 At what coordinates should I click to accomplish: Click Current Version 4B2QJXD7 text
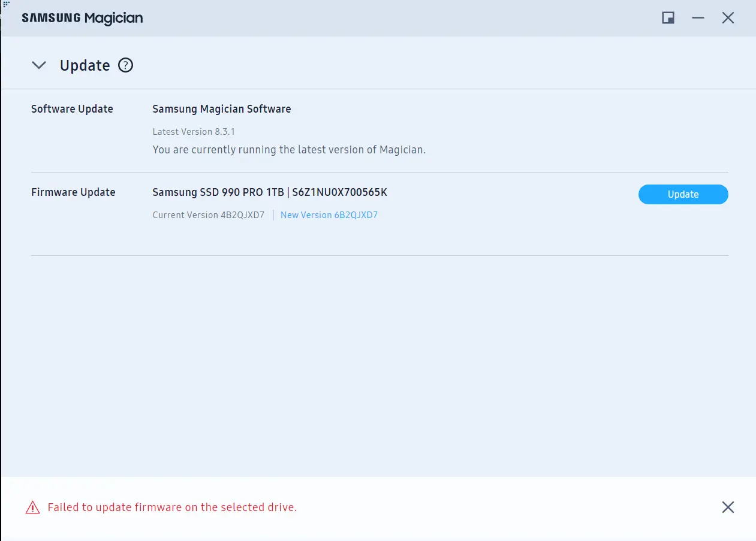coord(209,215)
